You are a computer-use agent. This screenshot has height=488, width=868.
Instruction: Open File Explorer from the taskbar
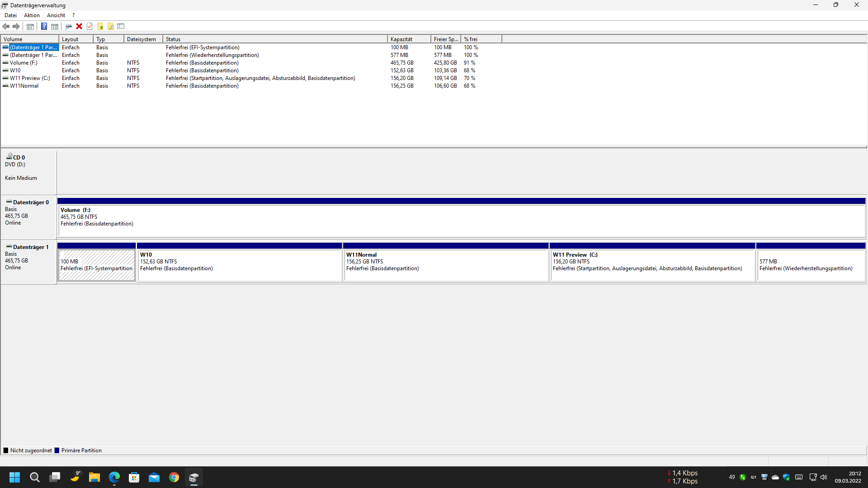94,477
